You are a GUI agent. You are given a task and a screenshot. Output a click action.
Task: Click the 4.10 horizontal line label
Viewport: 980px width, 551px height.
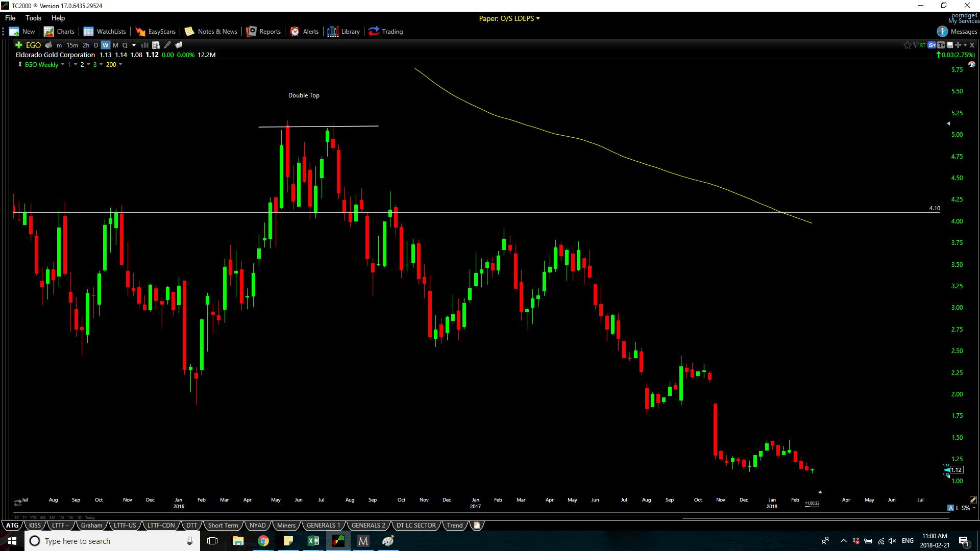[x=935, y=208]
